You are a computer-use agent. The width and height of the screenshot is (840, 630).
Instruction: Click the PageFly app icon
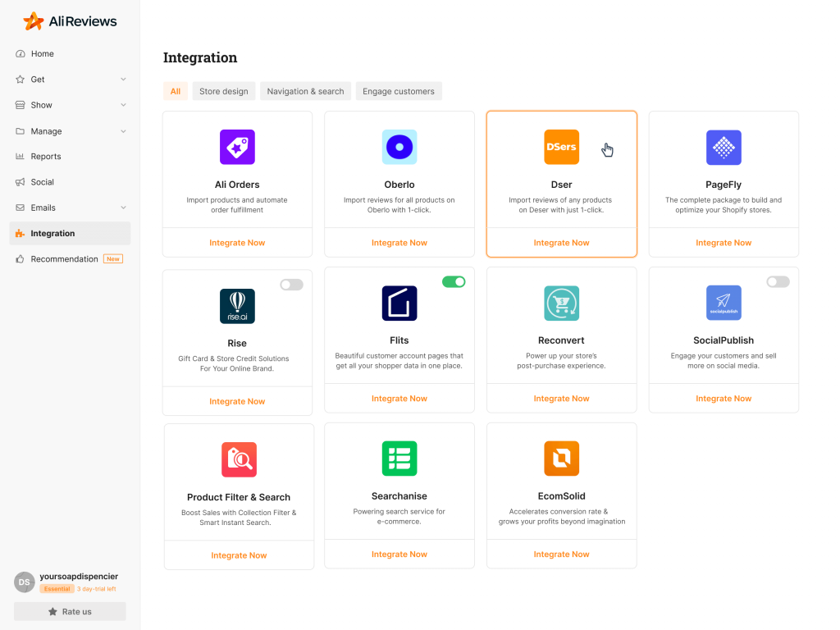pos(724,148)
